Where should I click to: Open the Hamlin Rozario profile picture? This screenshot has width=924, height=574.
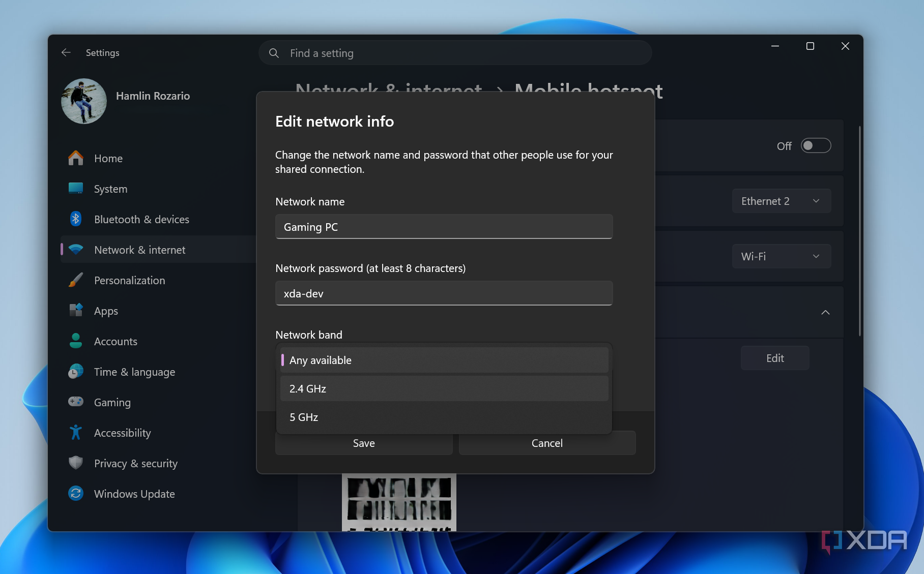click(84, 101)
